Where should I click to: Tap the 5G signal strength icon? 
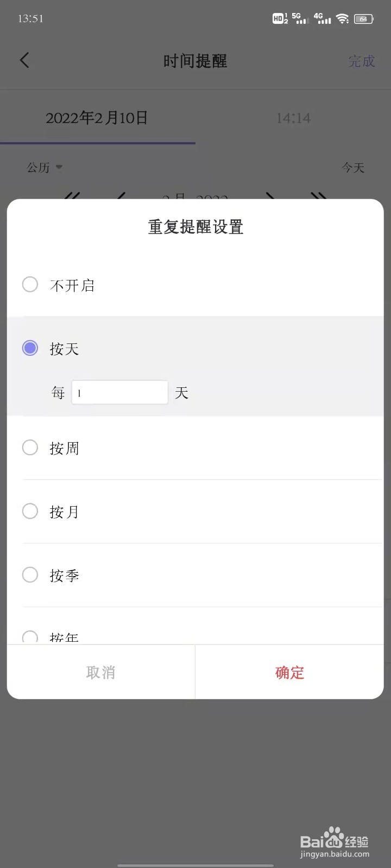pyautogui.click(x=300, y=18)
